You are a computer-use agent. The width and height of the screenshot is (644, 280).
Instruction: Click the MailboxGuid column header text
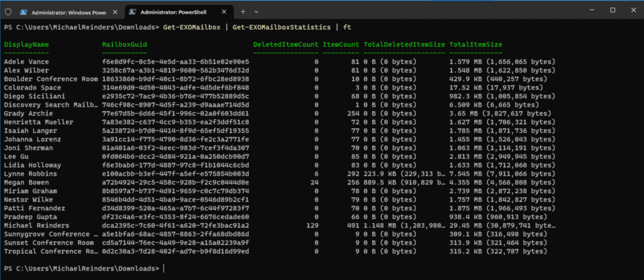[x=125, y=45]
